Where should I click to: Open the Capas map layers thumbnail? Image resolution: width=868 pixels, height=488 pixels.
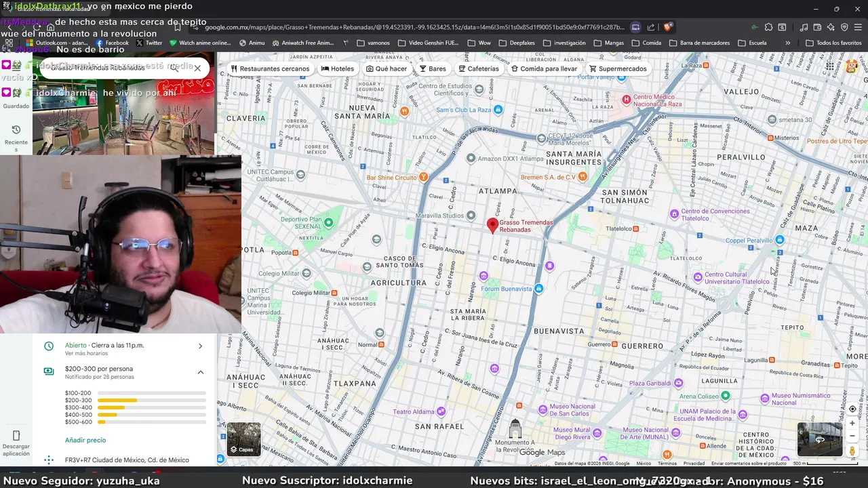point(243,439)
